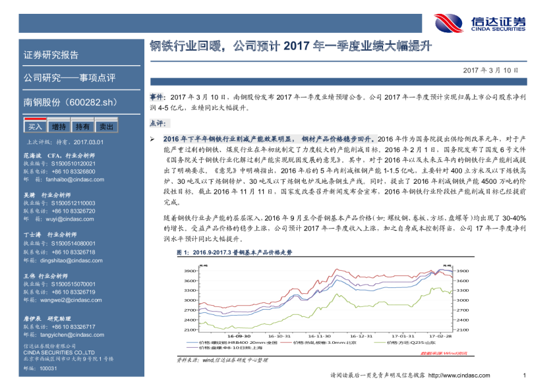The height and width of the screenshot is (392, 555).
Task: Open the http://www.cindasc.com footer link
Action: click(459, 376)
